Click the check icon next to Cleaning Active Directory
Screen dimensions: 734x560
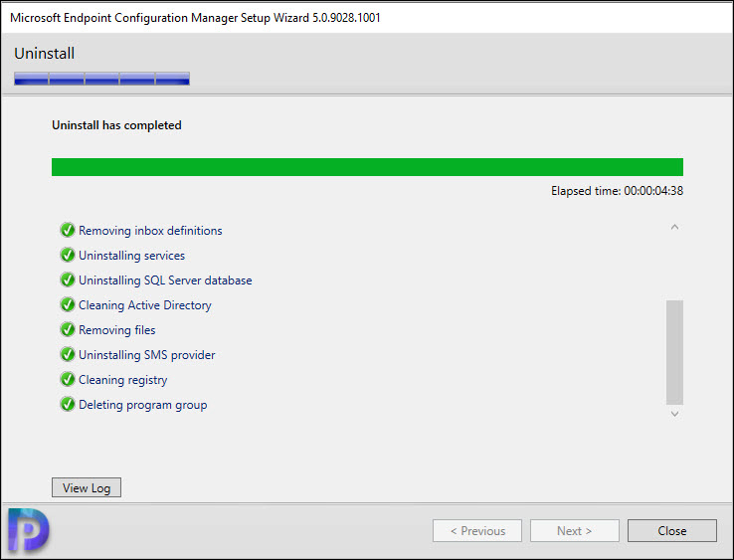(x=68, y=304)
